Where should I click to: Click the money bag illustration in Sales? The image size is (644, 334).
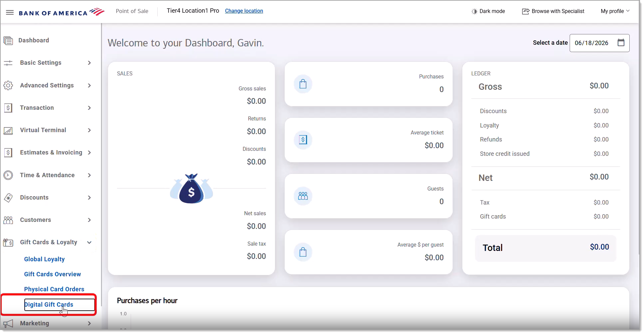(191, 189)
